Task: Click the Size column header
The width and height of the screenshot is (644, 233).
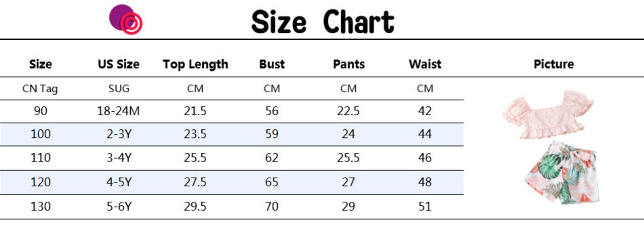Action: tap(41, 64)
